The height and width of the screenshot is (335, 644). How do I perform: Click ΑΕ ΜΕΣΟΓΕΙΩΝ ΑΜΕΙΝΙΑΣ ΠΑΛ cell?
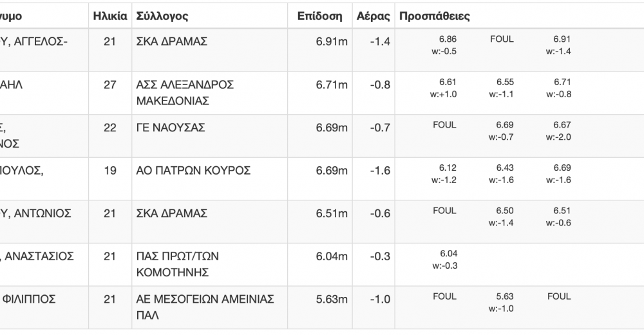(209, 307)
